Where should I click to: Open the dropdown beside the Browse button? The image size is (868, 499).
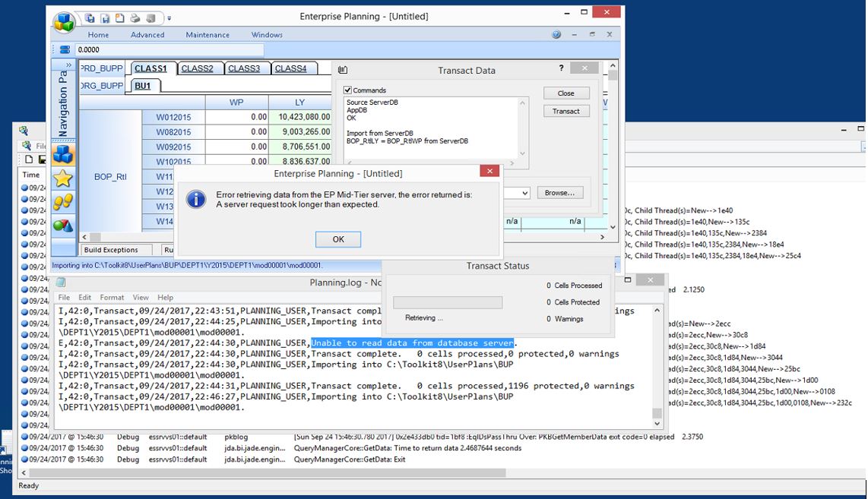pos(524,193)
